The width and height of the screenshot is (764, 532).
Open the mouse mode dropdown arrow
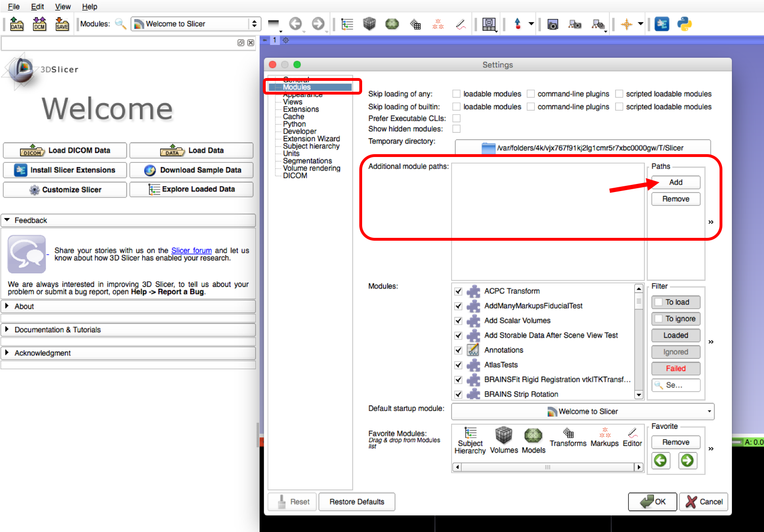tap(531, 24)
